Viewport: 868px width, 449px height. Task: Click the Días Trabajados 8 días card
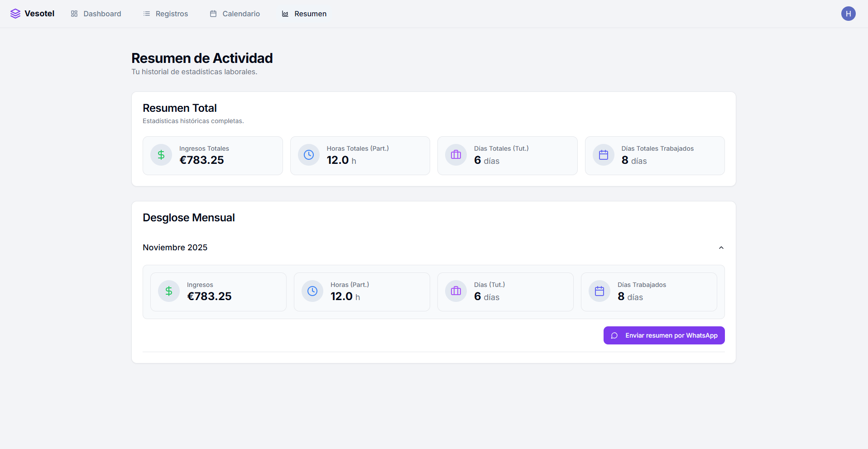pos(648,292)
